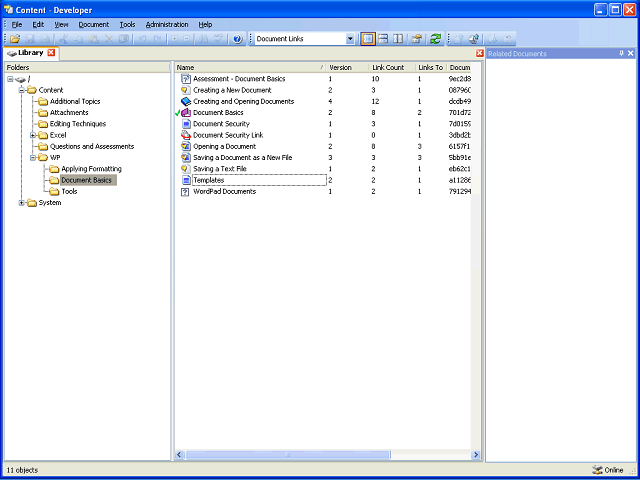
Task: Collapse the root / tree node
Action: (x=10, y=79)
